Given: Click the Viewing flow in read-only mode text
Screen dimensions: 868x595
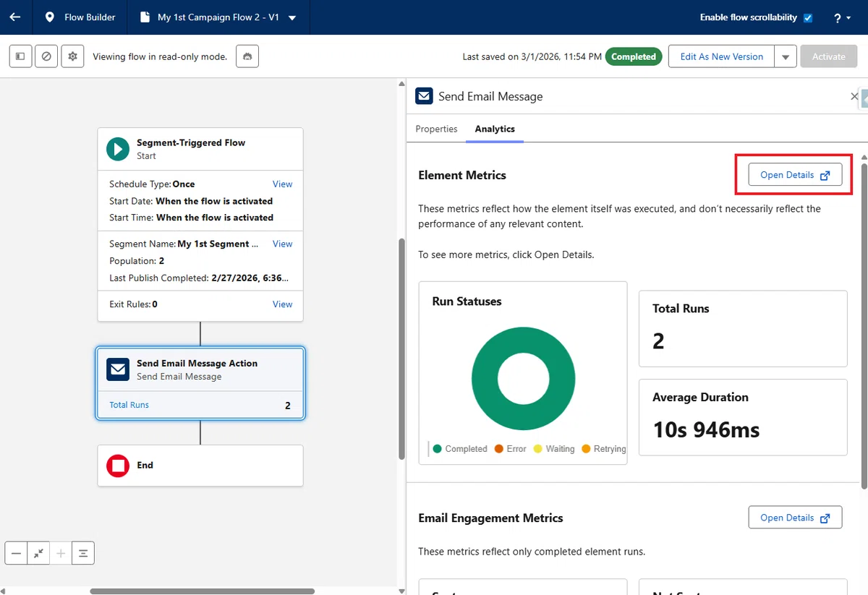Looking at the screenshot, I should (x=160, y=56).
